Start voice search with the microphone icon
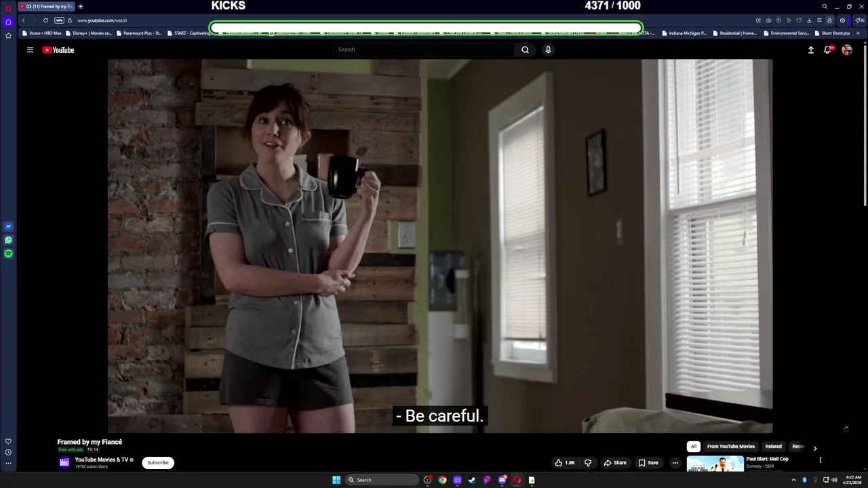Screen dimensions: 868x488 pos(548,49)
